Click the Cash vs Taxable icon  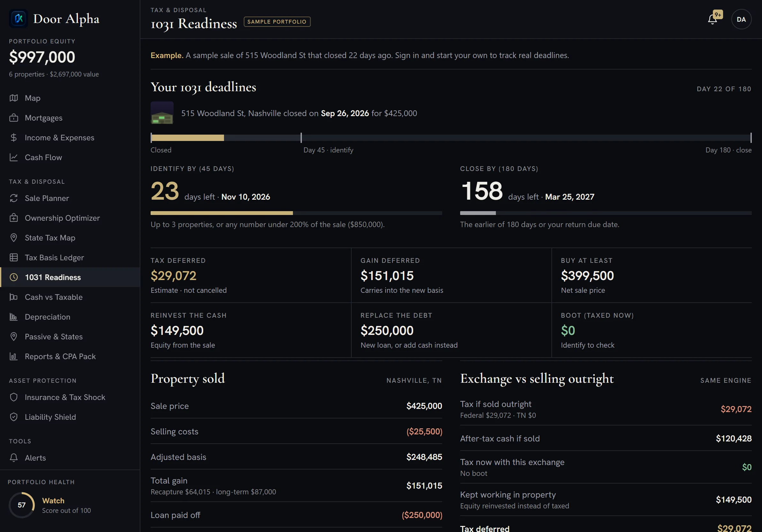[x=14, y=297]
